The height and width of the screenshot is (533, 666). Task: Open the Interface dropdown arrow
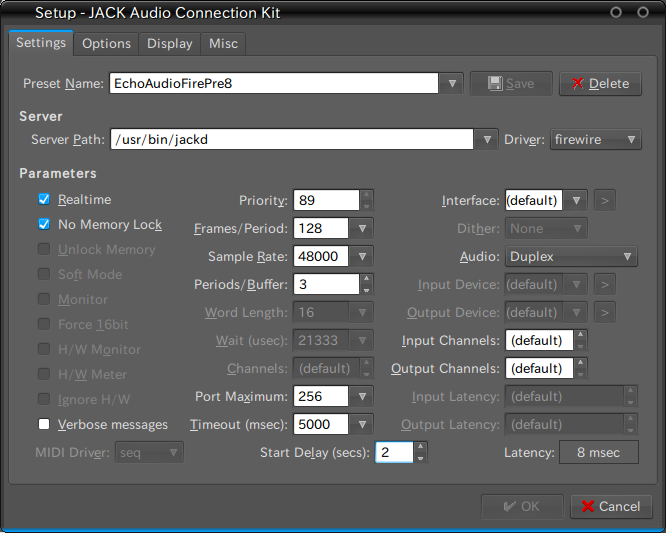pos(576,200)
